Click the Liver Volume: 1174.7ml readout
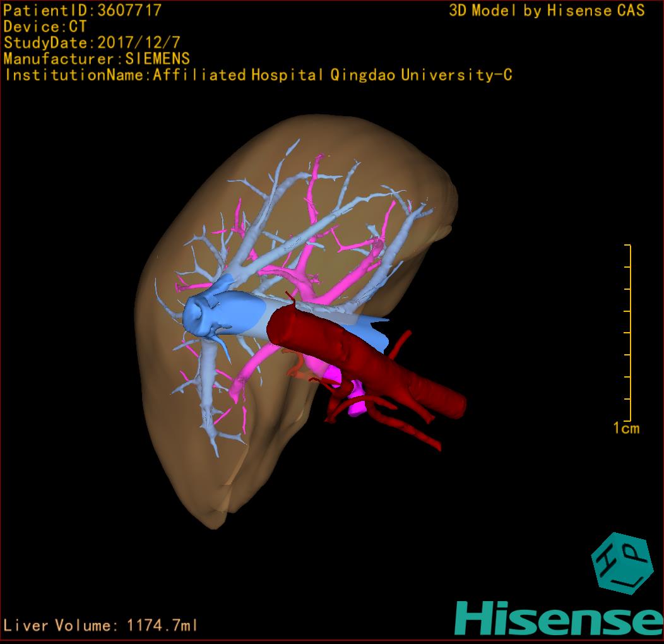Viewport: 664px width, 644px height. point(100,625)
